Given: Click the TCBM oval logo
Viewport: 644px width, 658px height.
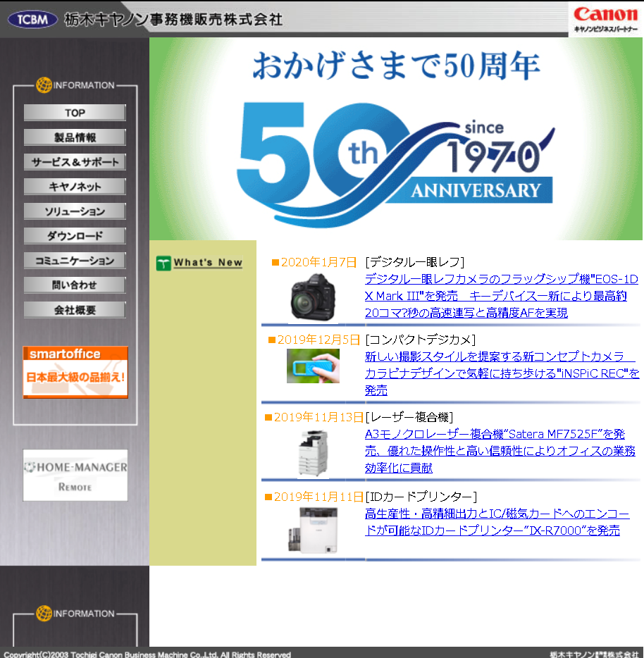Looking at the screenshot, I should [x=32, y=19].
